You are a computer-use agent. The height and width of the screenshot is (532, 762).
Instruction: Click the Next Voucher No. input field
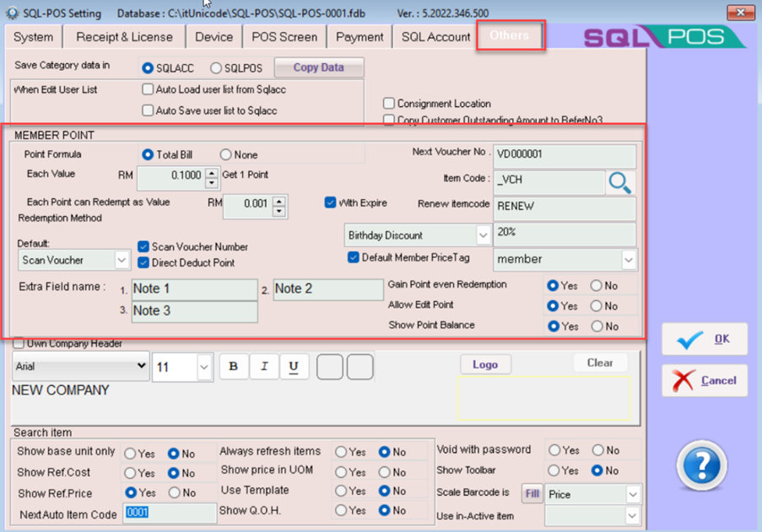tap(565, 155)
